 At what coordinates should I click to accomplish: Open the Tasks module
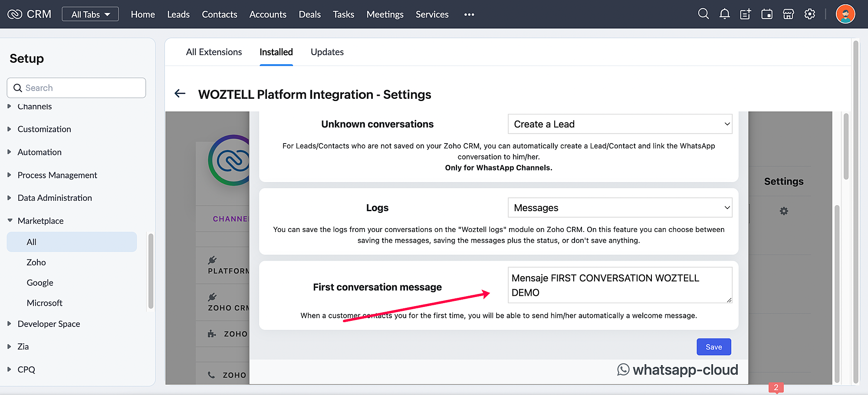[344, 14]
